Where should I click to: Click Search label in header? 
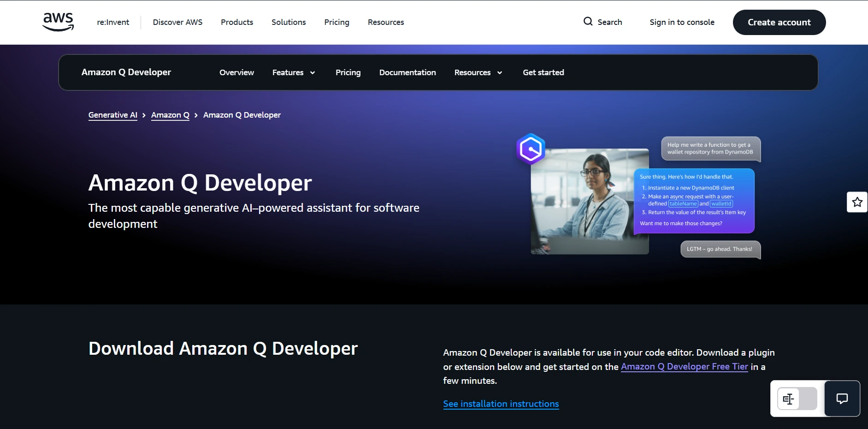[609, 22]
